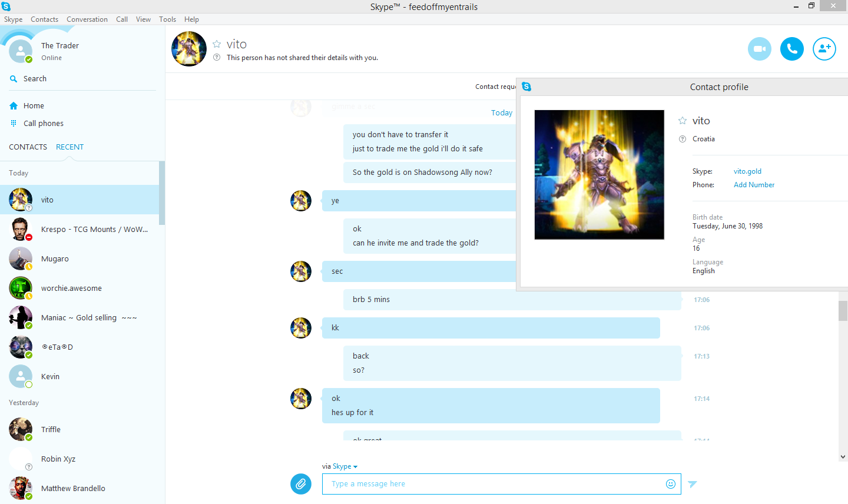Click the Call phones dialpad icon
848x504 pixels.
point(14,124)
